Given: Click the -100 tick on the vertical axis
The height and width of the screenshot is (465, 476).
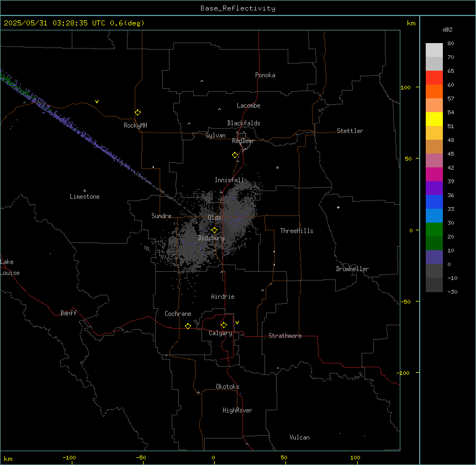Looking at the screenshot, I should (404, 373).
